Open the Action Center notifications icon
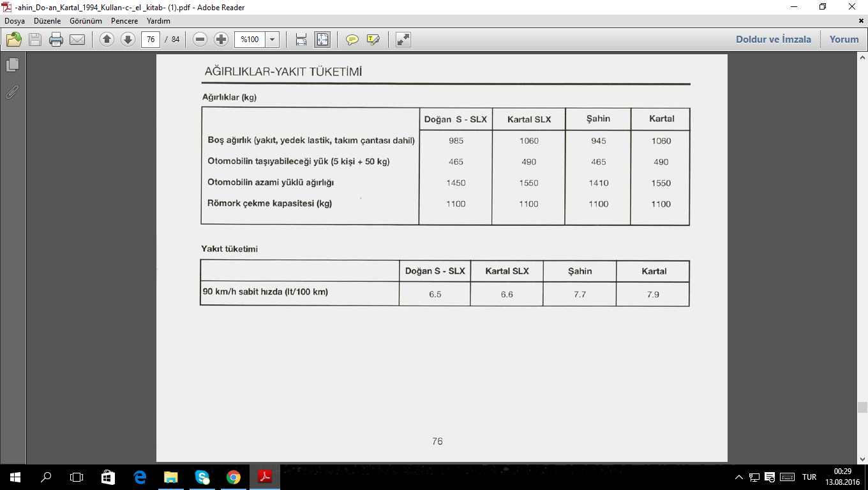 pos(770,477)
